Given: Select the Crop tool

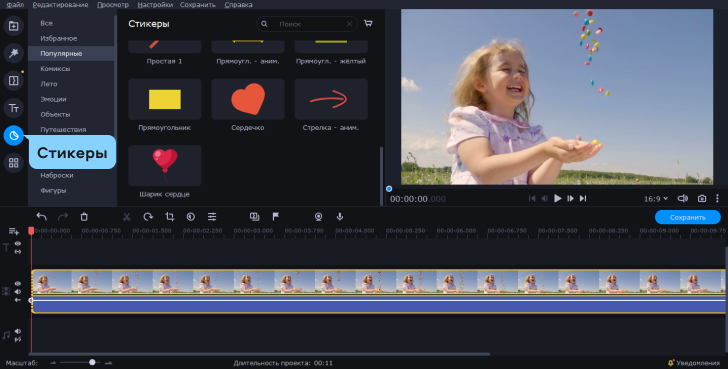Looking at the screenshot, I should click(x=169, y=216).
